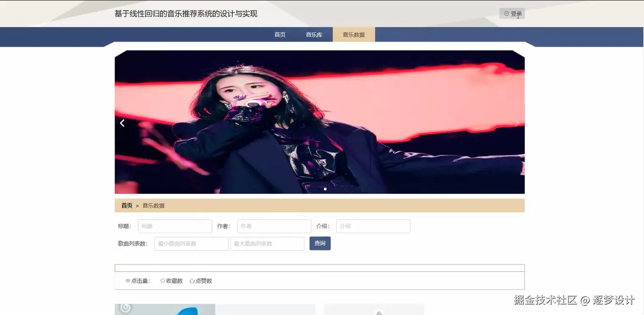Click the eye icon beside 点击量
The image size is (644, 315).
(x=128, y=281)
